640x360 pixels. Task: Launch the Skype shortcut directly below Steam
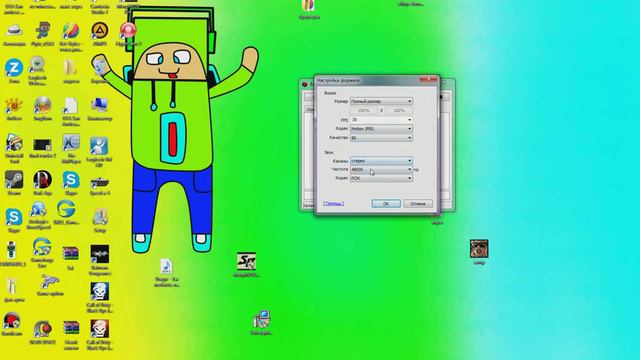14,217
